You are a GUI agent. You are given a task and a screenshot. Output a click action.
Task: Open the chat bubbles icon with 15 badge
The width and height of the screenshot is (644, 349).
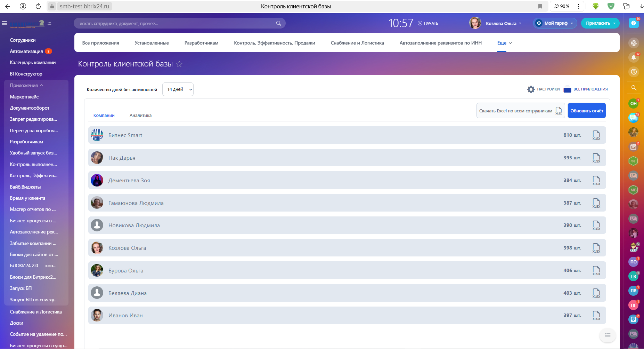(633, 118)
